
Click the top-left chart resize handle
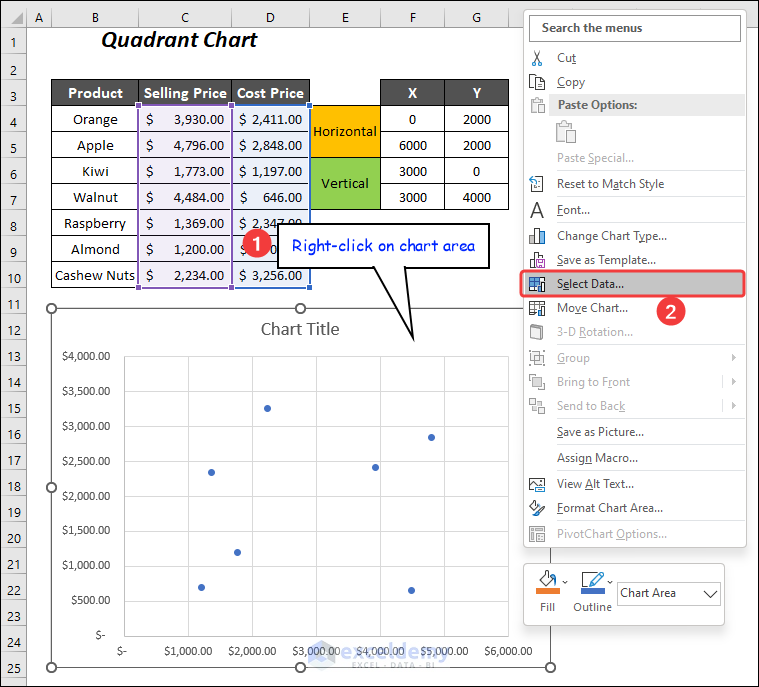pyautogui.click(x=51, y=308)
